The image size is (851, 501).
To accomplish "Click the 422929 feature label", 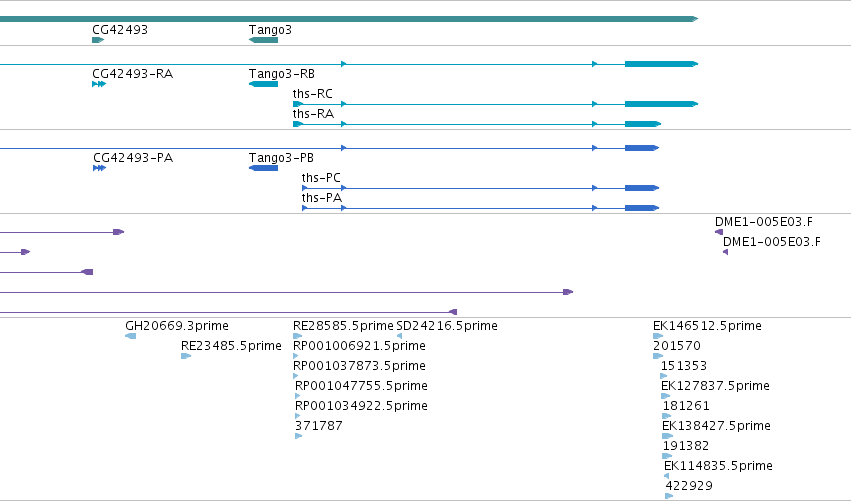I will coord(689,486).
